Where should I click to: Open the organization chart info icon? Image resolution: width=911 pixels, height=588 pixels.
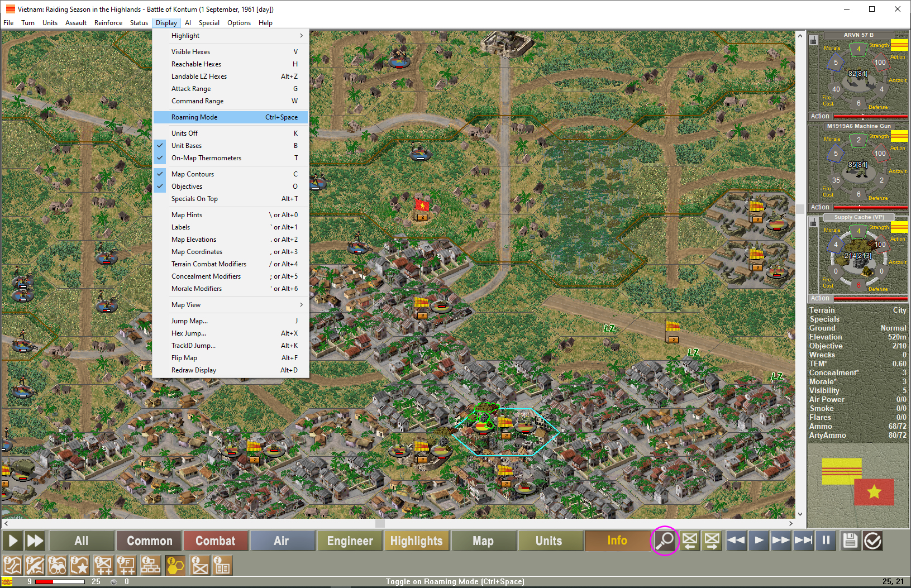coord(150,566)
